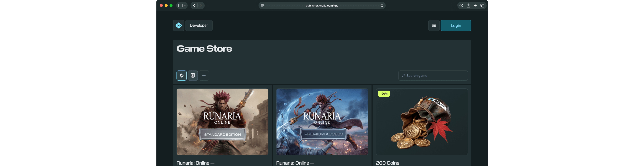644x166 pixels.
Task: Close the Safari window
Action: [x=161, y=5]
